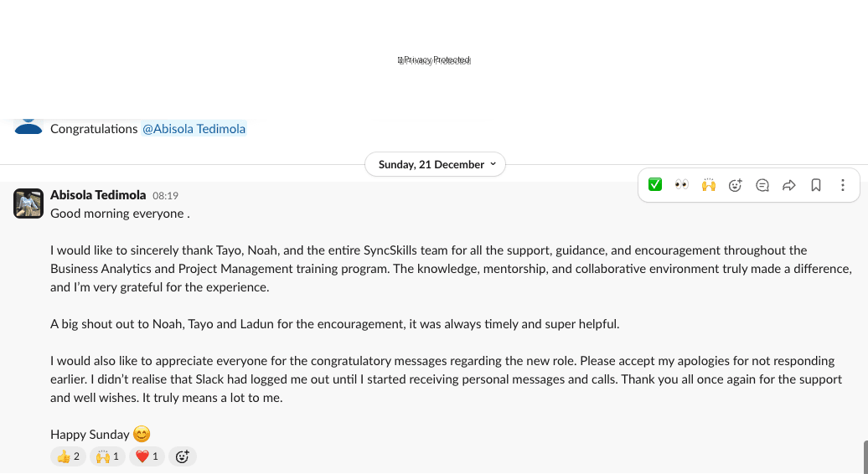Reply in thread to Abisola's message
Screen dimensions: 868x474
pos(762,185)
